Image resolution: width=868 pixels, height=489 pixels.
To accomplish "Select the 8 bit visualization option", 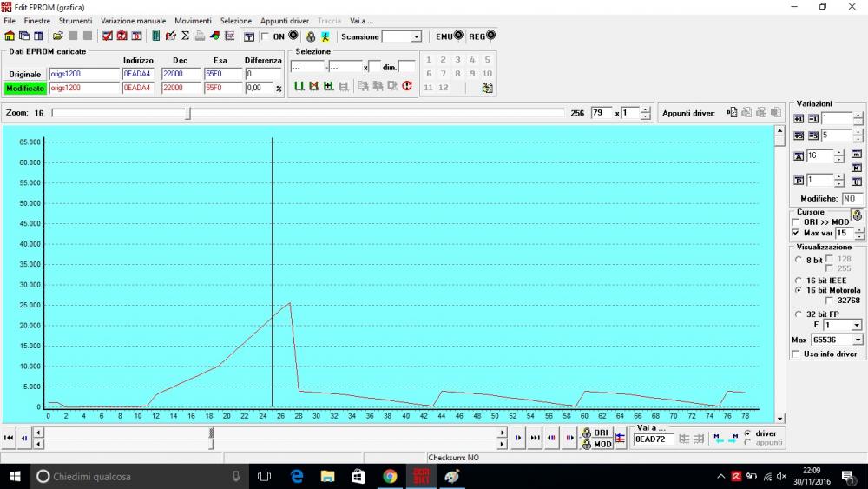I will pos(799,260).
